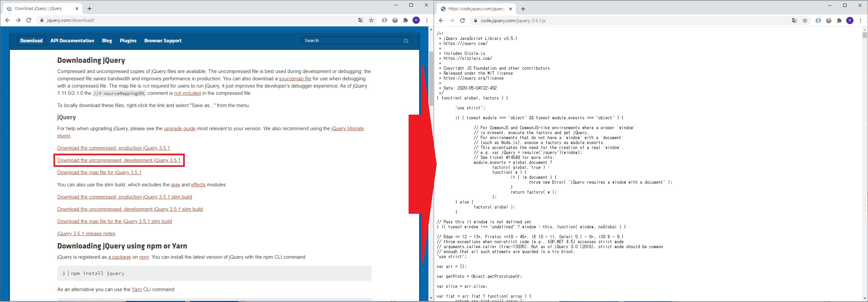Open the sourcemap file link
The image size is (868, 302).
[x=295, y=79]
